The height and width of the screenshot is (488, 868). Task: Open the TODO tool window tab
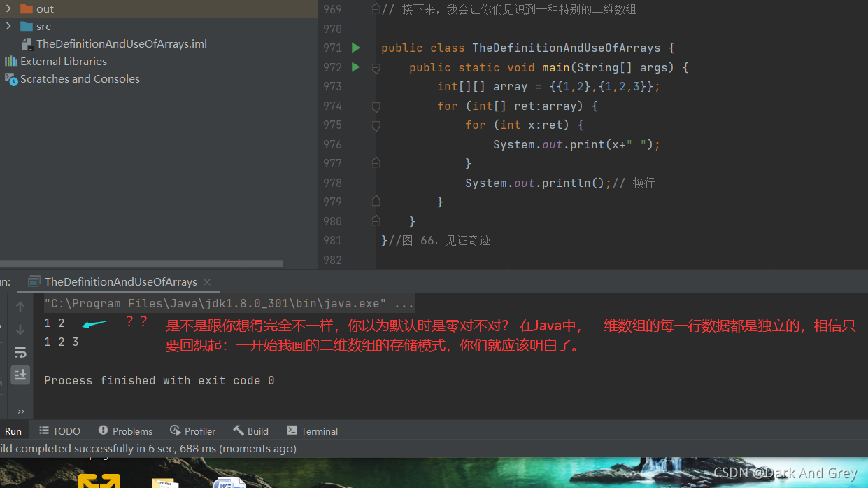tap(60, 431)
